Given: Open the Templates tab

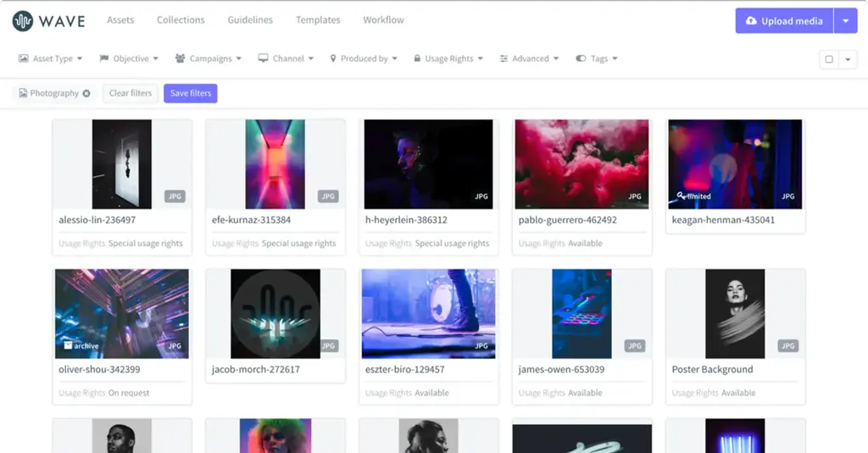Looking at the screenshot, I should pyautogui.click(x=318, y=20).
